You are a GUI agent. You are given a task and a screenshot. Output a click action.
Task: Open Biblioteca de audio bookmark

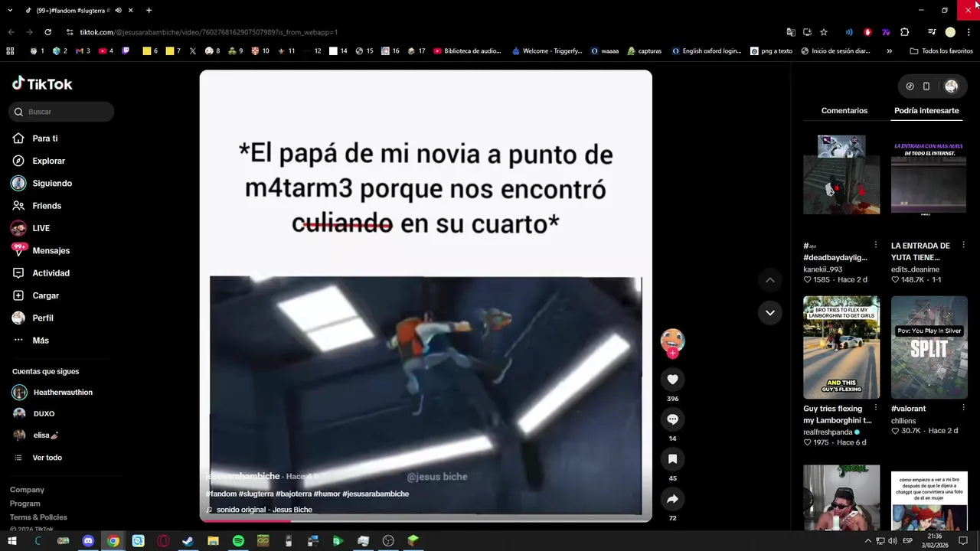467,51
